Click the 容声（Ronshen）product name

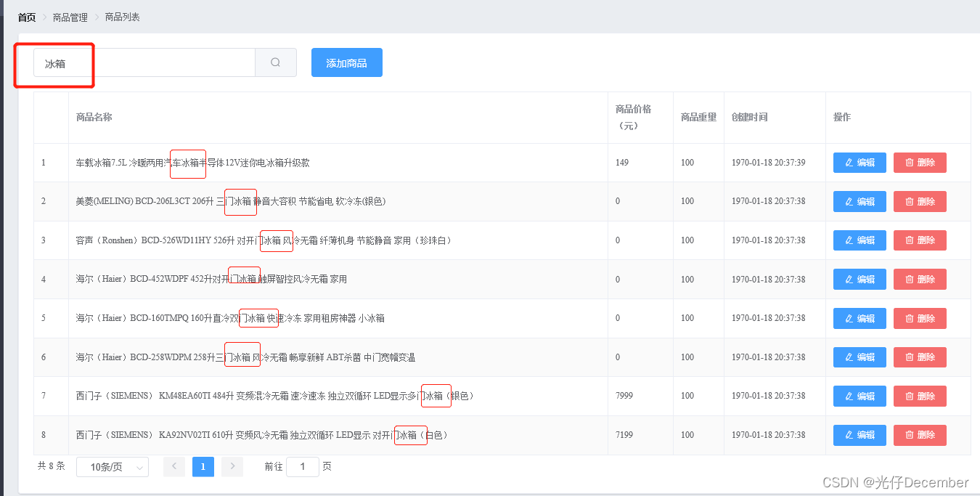click(x=265, y=240)
